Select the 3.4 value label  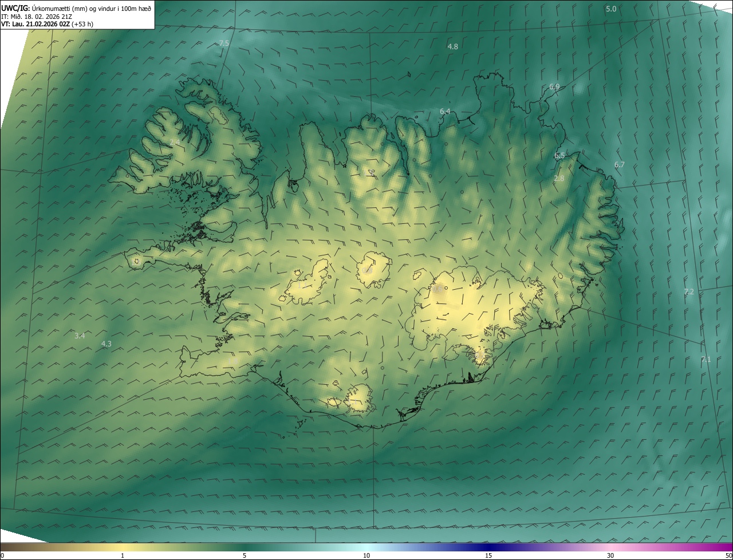pyautogui.click(x=80, y=336)
